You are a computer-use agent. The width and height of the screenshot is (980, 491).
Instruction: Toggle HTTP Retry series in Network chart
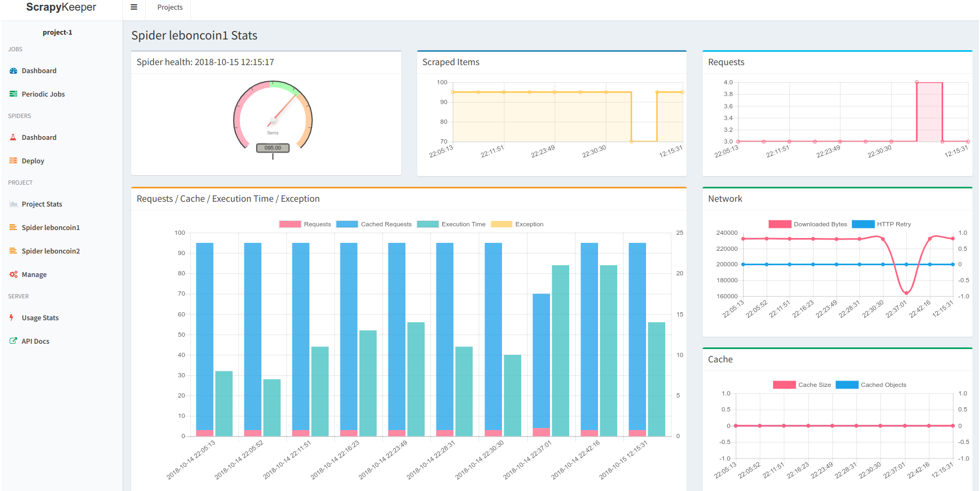pyautogui.click(x=881, y=224)
